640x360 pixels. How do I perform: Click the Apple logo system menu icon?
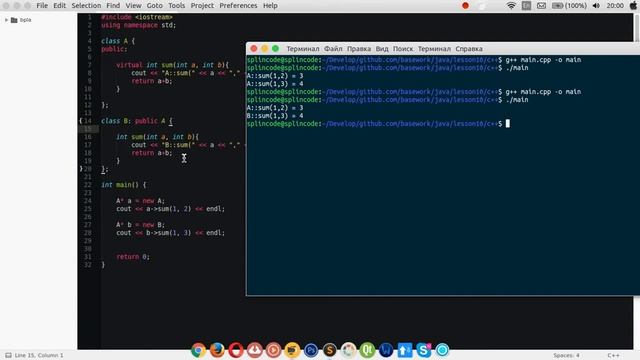[633, 6]
